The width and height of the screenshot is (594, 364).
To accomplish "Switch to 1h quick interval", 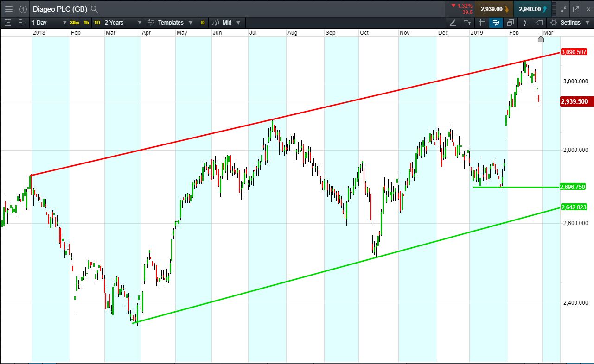I will [x=86, y=22].
